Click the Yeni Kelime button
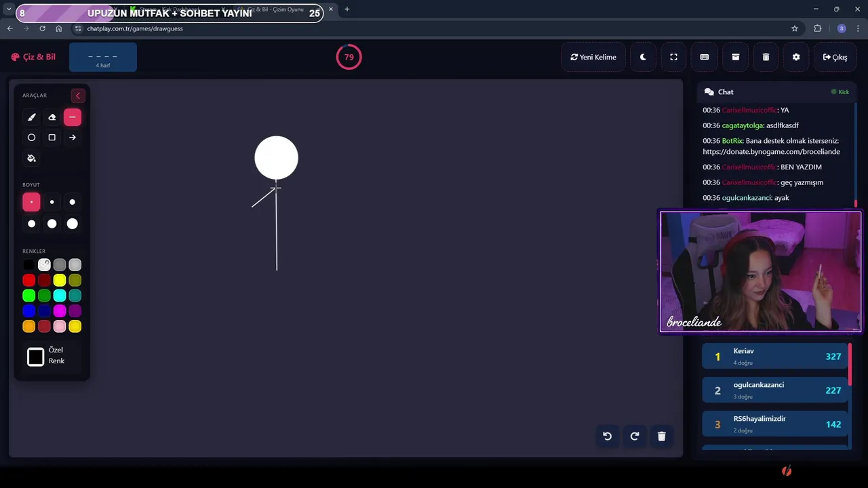 pyautogui.click(x=593, y=57)
